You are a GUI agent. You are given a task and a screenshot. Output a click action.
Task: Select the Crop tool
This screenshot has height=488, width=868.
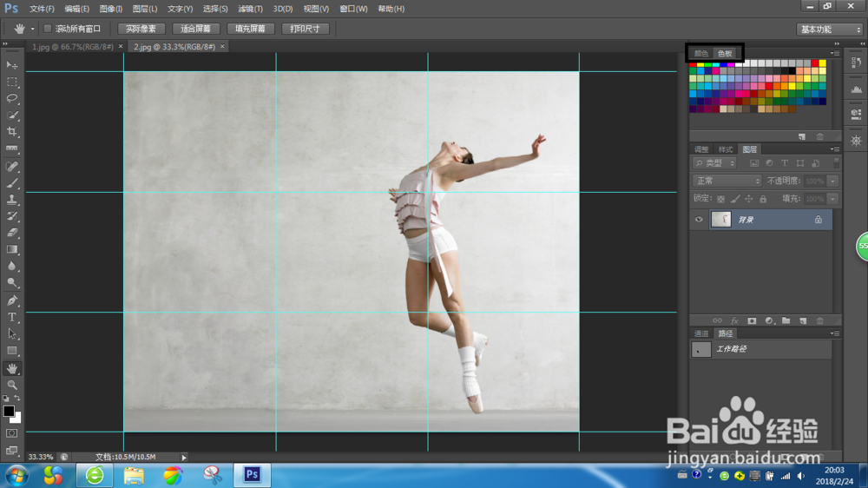12,131
